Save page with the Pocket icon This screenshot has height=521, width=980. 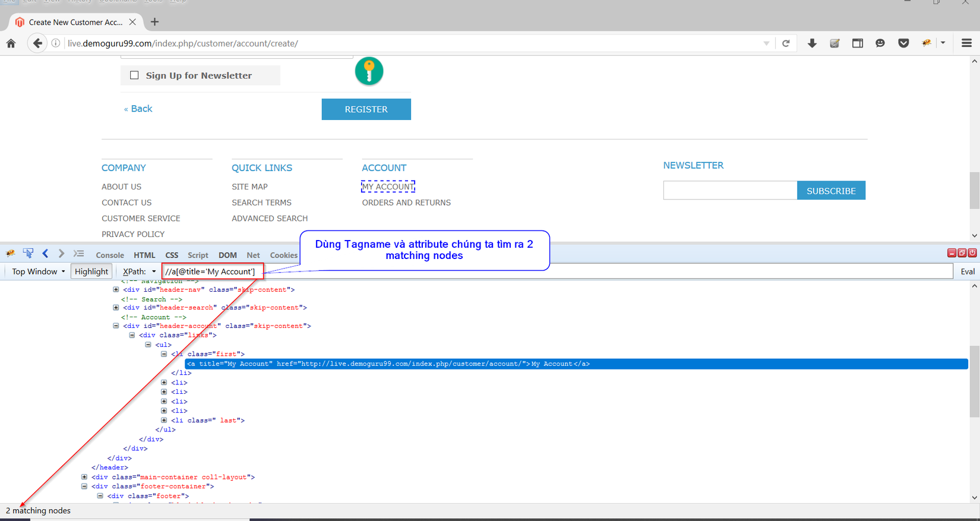[x=903, y=43]
